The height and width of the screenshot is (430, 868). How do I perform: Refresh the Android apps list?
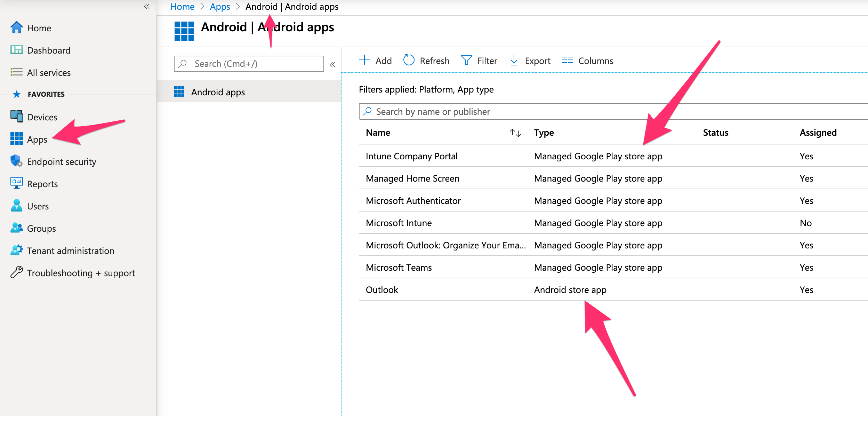click(426, 60)
